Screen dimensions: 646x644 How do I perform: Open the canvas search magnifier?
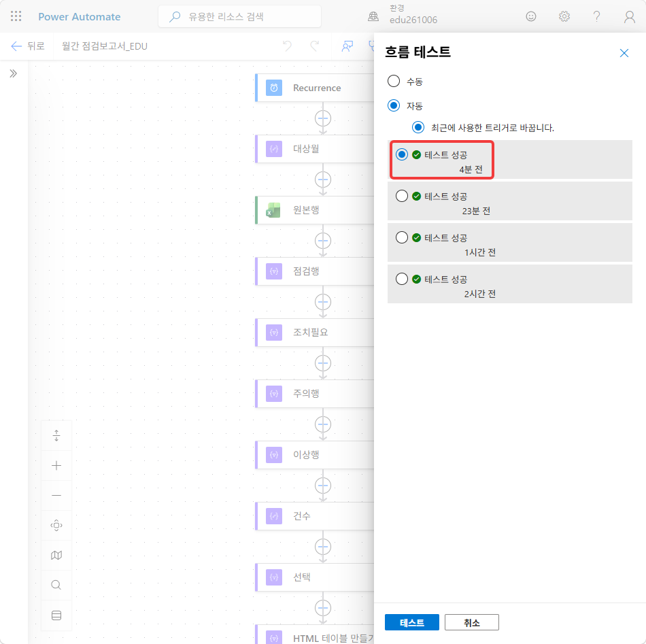pyautogui.click(x=56, y=585)
